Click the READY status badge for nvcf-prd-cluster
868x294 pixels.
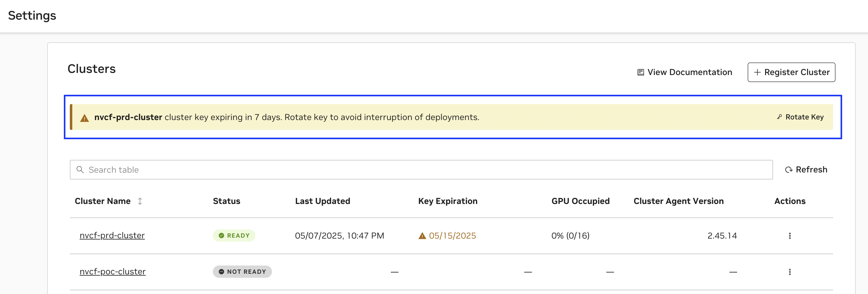tap(234, 236)
